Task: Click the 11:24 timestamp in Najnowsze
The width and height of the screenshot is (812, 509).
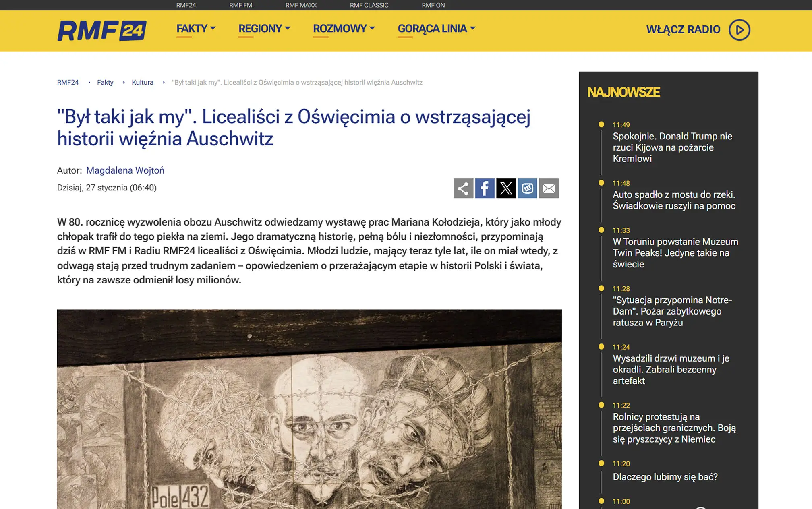Action: pyautogui.click(x=621, y=347)
